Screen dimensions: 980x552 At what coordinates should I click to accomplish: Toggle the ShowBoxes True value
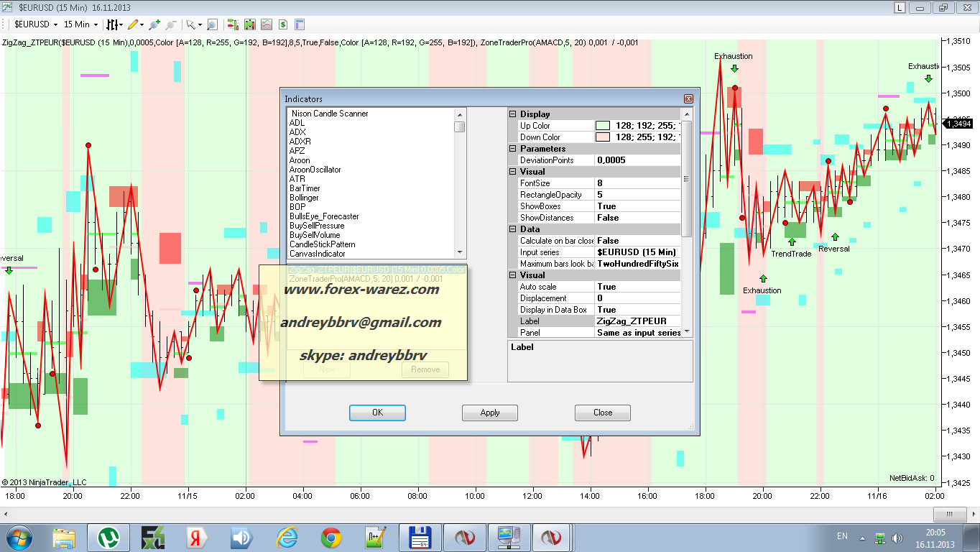coord(637,206)
